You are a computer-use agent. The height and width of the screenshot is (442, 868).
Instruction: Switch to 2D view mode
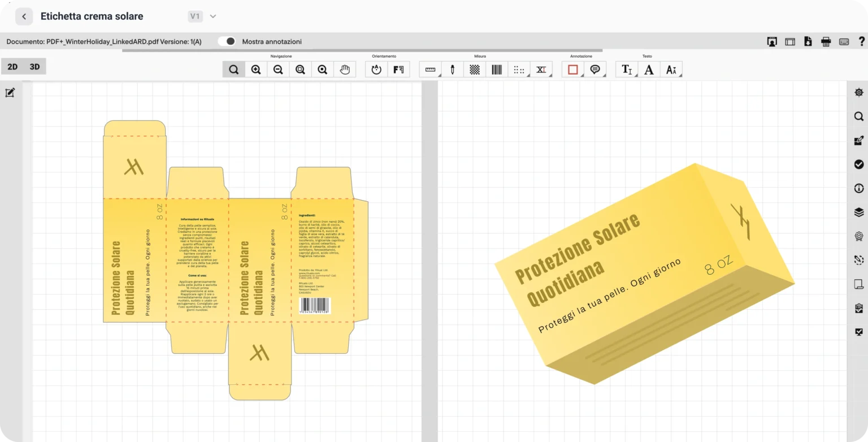click(x=12, y=67)
